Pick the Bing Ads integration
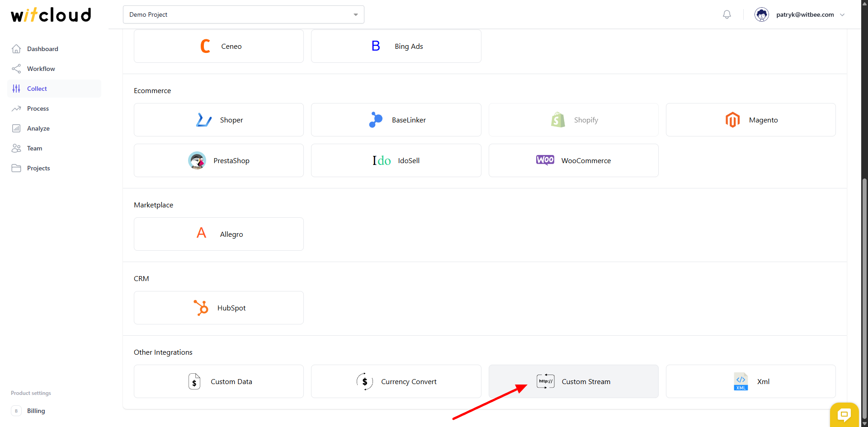The image size is (868, 427). pos(396,46)
